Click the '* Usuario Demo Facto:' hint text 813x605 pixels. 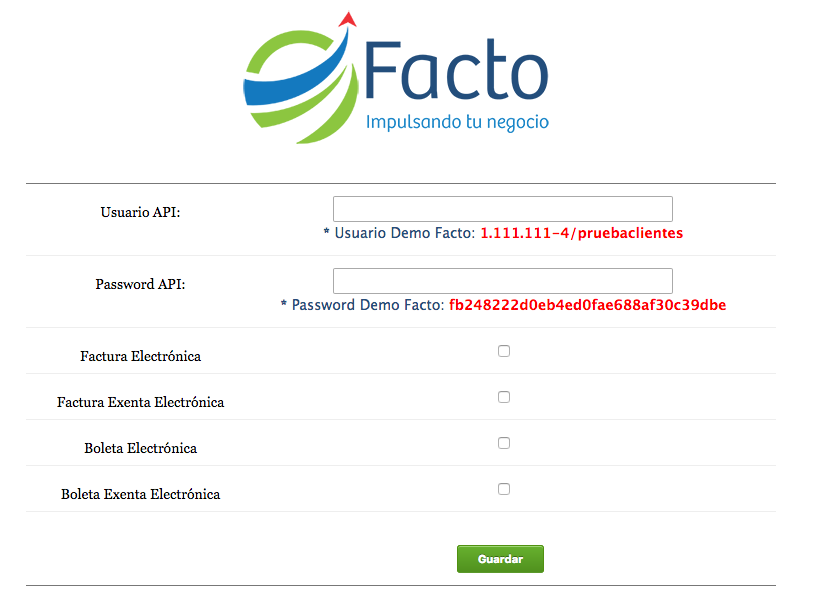click(399, 233)
